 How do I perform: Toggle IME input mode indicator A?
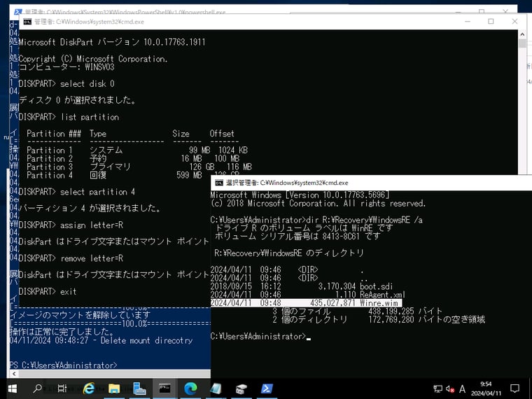coord(462,388)
